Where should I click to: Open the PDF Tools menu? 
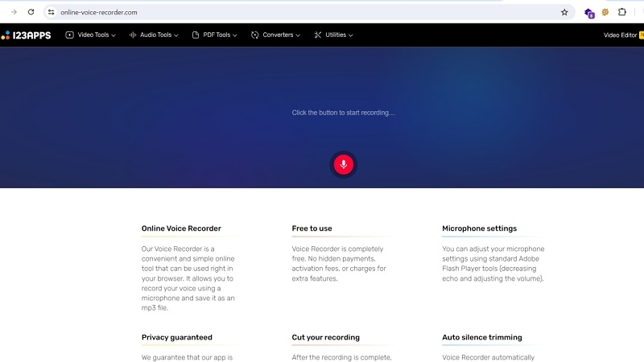point(214,35)
